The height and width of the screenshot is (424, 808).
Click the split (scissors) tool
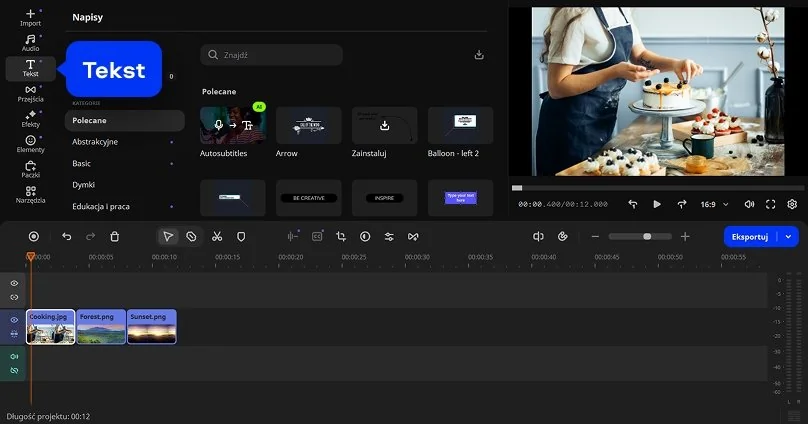216,236
